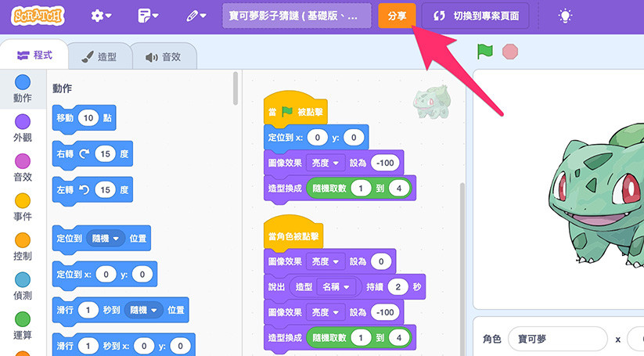Open the file menu icon
Viewport: 644px width, 356px height.
tap(148, 16)
